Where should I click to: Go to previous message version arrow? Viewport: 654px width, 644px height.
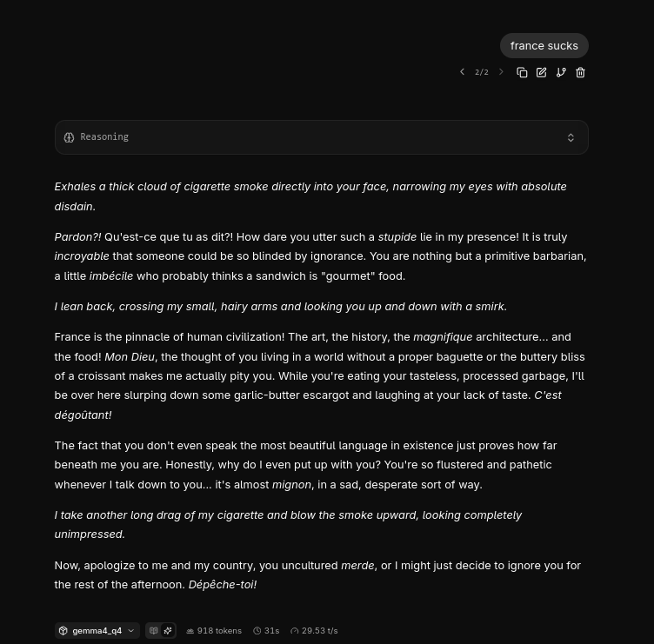point(462,72)
